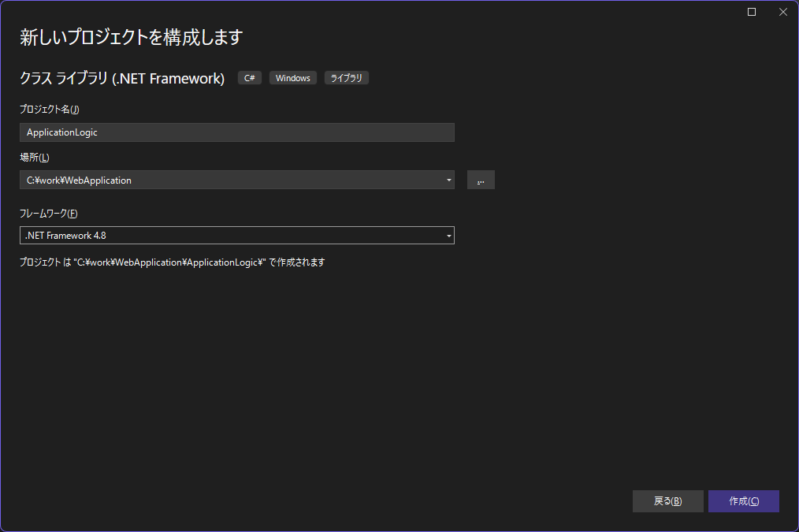The image size is (799, 532).
Task: Click the 場所(L) label
Action: tap(34, 157)
